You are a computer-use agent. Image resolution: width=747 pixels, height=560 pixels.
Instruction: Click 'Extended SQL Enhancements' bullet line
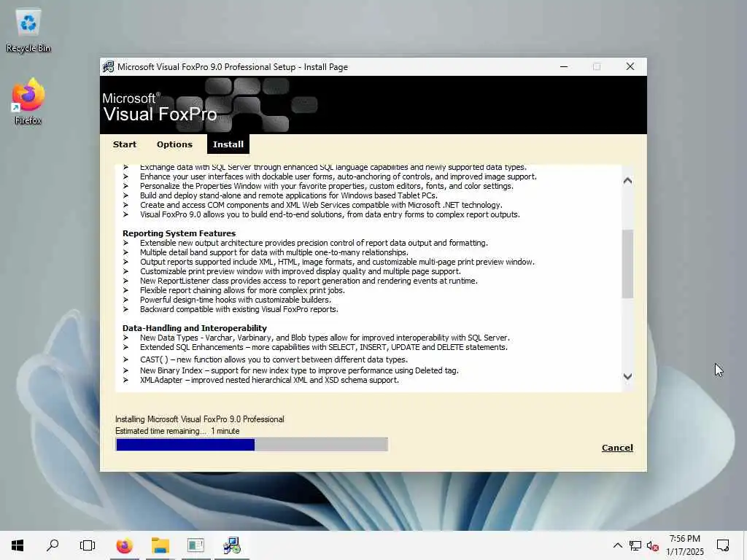pyautogui.click(x=324, y=347)
